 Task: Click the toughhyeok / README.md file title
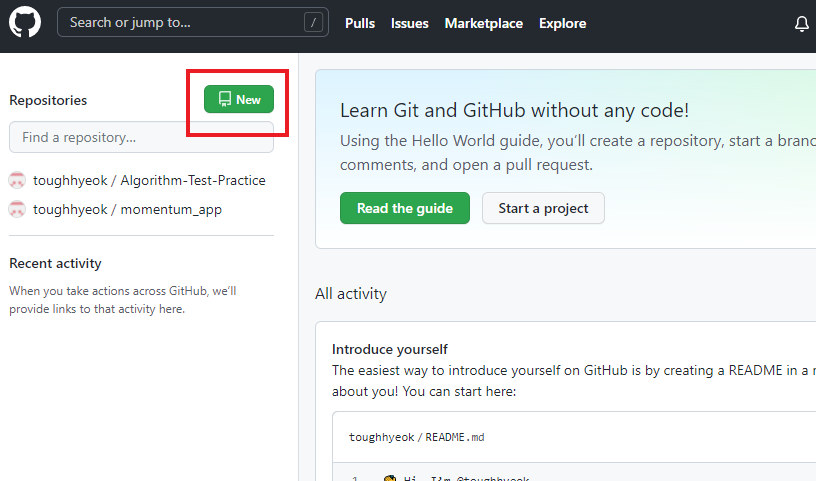(x=416, y=437)
